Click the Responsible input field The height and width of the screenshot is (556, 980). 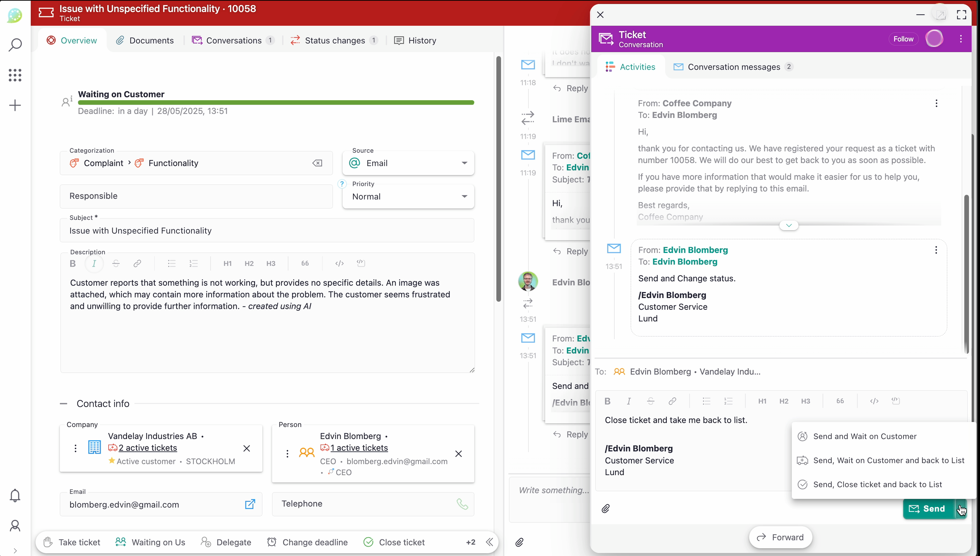click(x=196, y=196)
